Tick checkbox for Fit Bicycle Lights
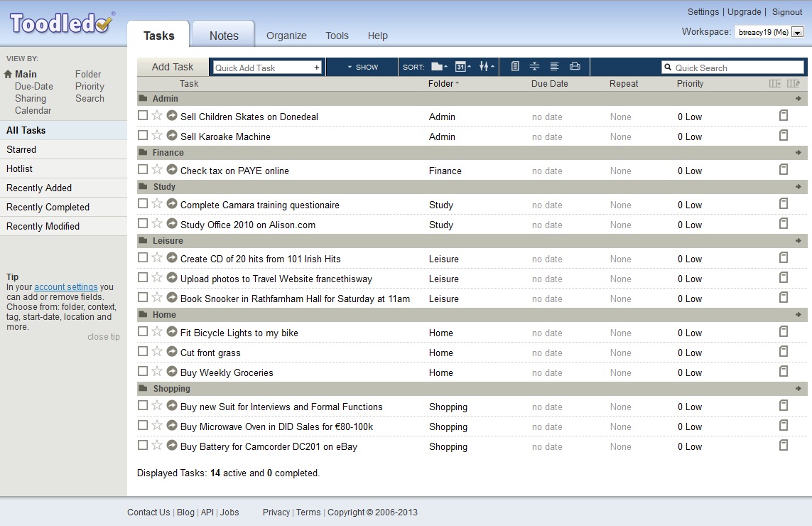 (143, 332)
